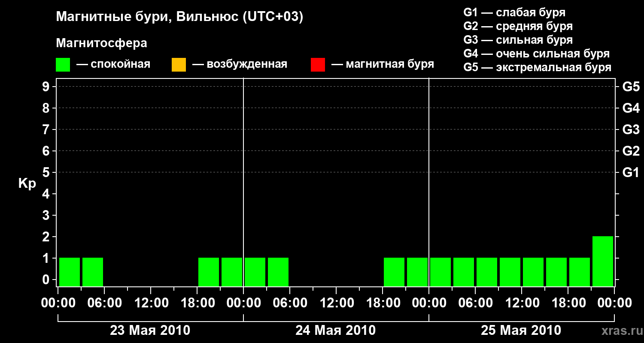The width and height of the screenshot is (644, 343).
Task: Click 'G5 — экстремальная буря' legend line
Action: click(x=537, y=67)
